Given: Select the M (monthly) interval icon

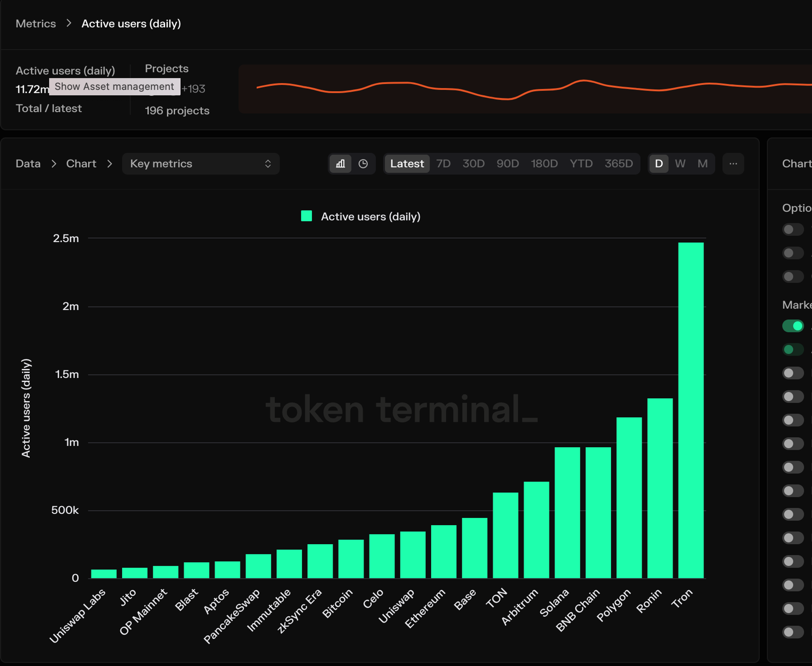Looking at the screenshot, I should (702, 163).
